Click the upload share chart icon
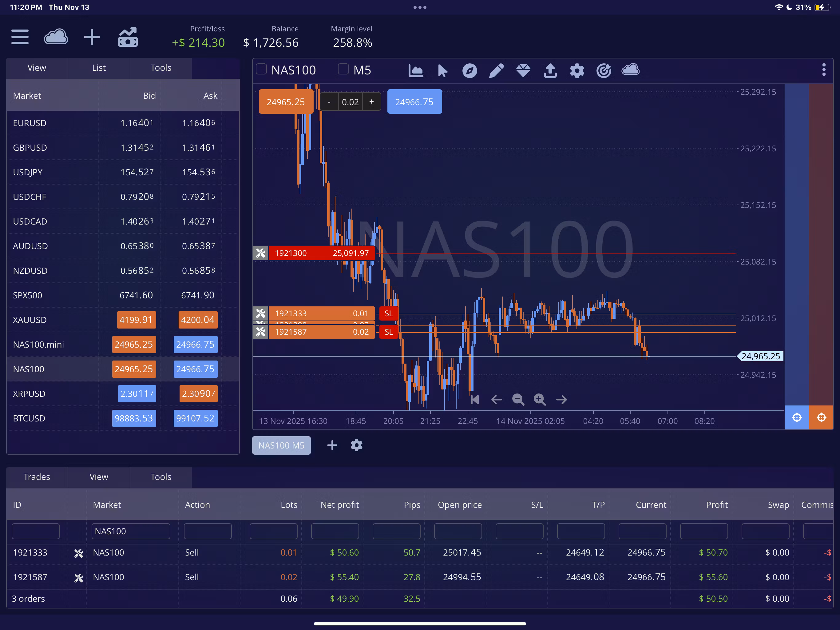The width and height of the screenshot is (840, 630). click(550, 71)
